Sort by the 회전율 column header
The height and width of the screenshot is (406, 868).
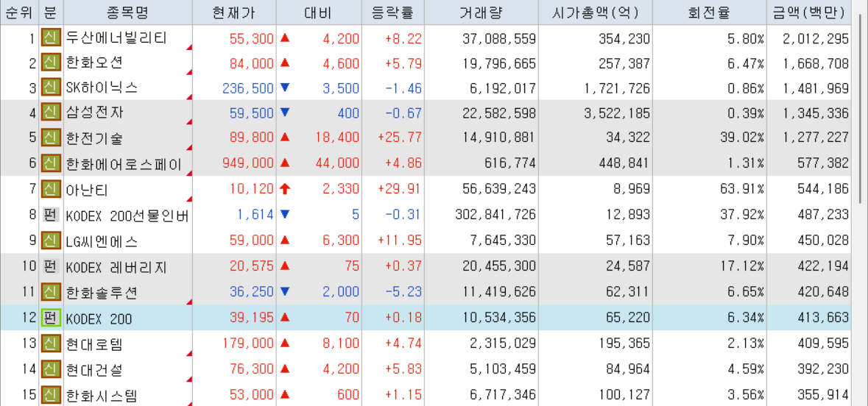click(709, 13)
